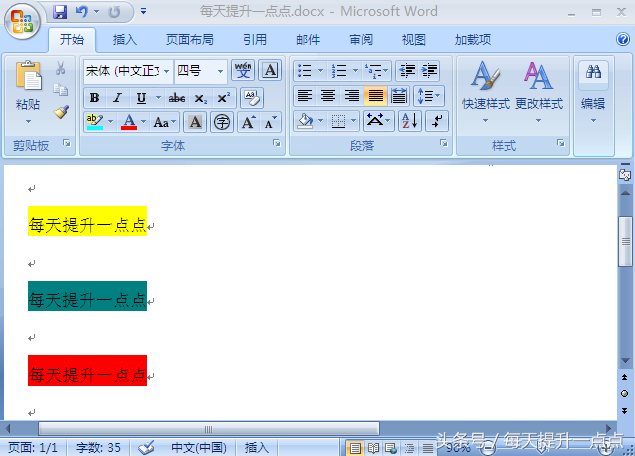Apply red font color button

point(129,121)
